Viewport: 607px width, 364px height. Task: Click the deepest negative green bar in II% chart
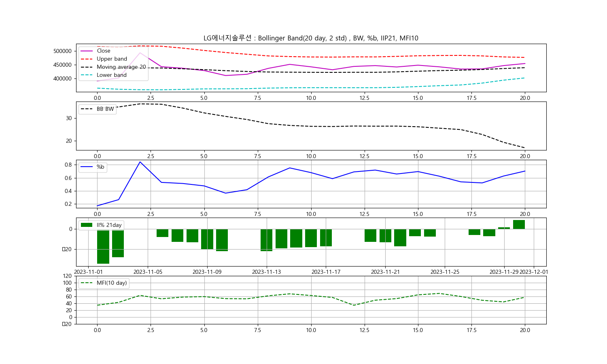103,246
